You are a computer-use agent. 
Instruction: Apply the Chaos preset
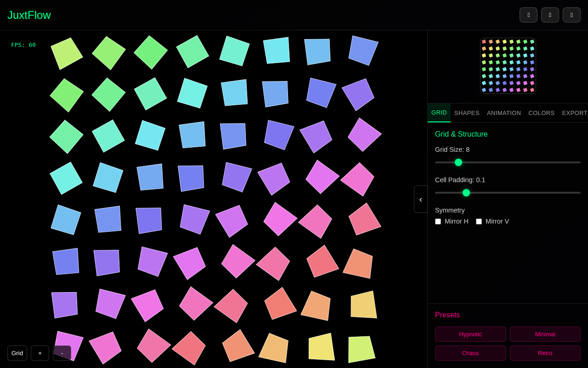click(x=470, y=353)
